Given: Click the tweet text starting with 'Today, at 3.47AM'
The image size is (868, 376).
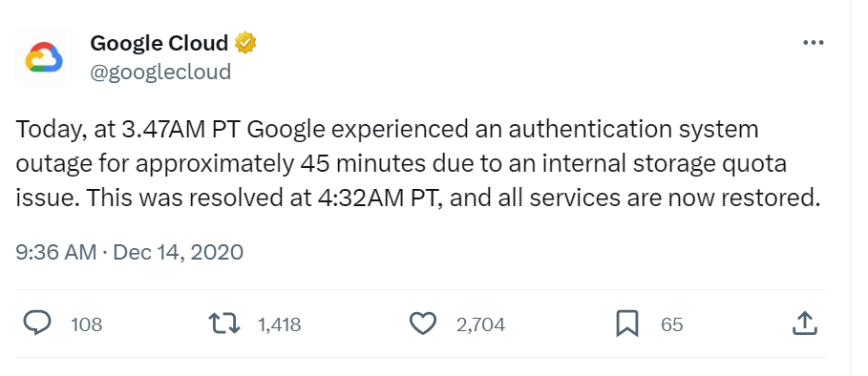Looking at the screenshot, I should (418, 164).
